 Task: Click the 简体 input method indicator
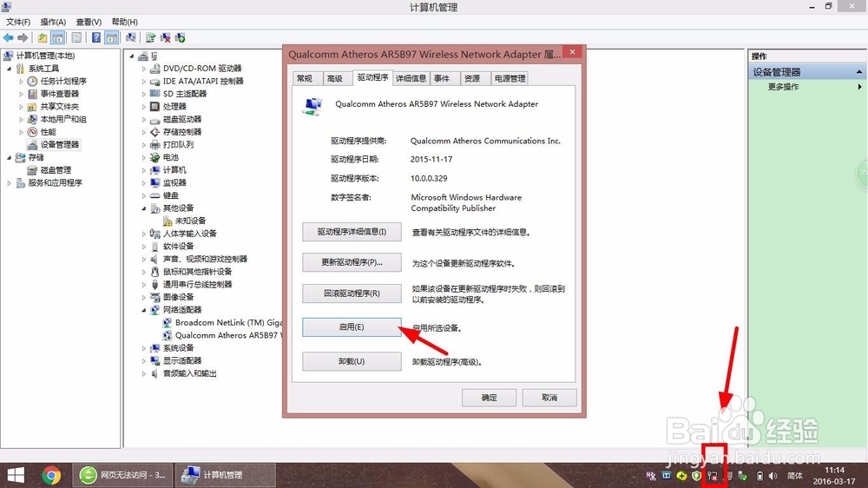tap(795, 476)
